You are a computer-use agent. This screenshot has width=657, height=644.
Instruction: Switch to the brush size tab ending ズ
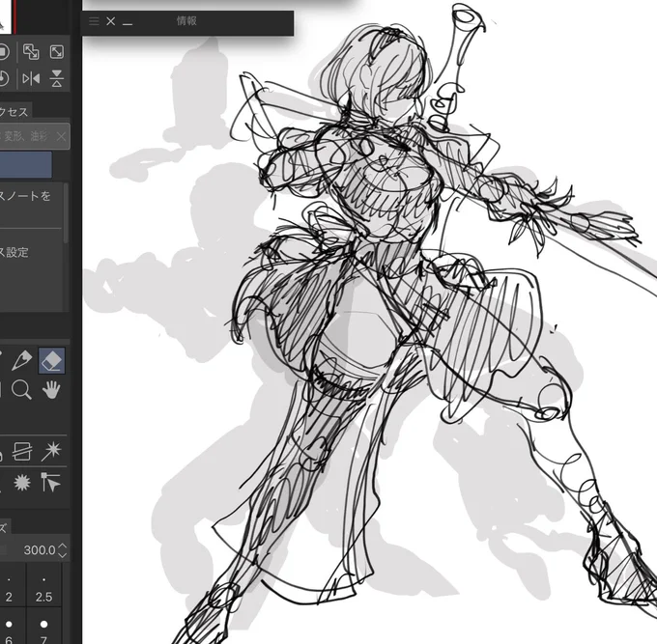tap(5, 527)
